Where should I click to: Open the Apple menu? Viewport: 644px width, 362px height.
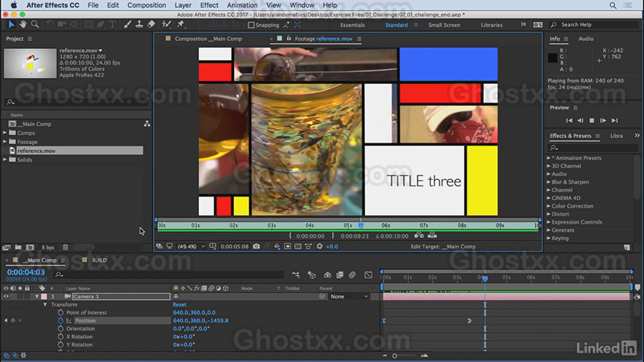[x=14, y=5]
